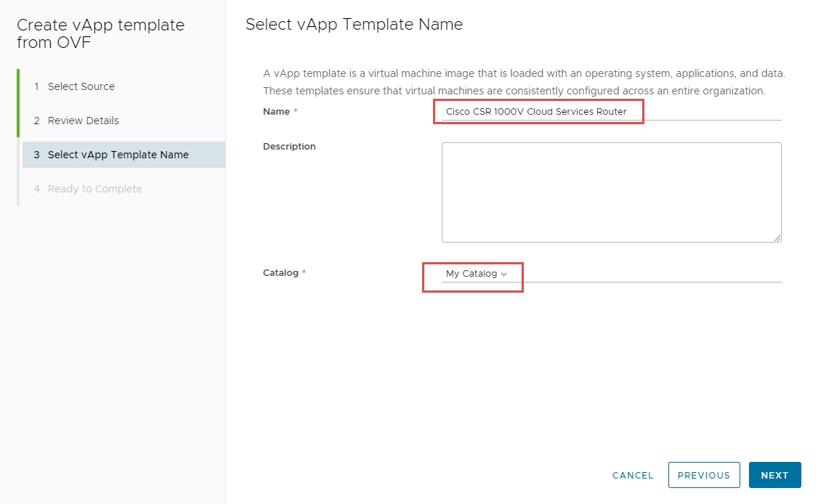Cancel the vApp template wizard
Screen dimensions: 834x504
(632, 475)
